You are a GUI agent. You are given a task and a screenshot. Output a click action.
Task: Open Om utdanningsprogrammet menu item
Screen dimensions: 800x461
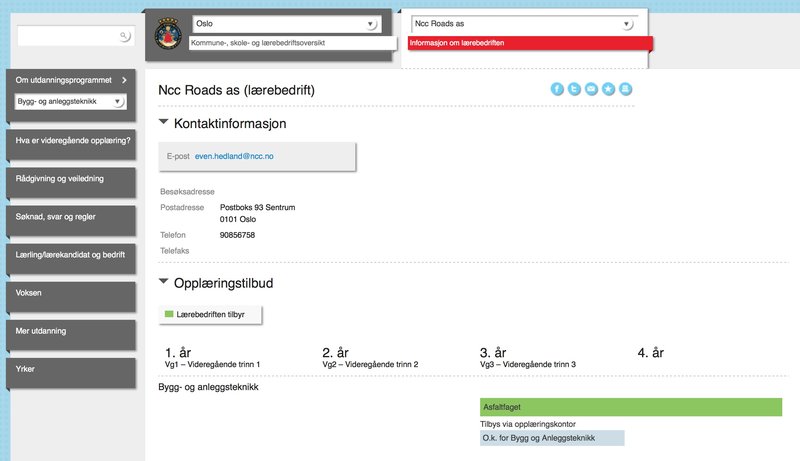(x=63, y=80)
